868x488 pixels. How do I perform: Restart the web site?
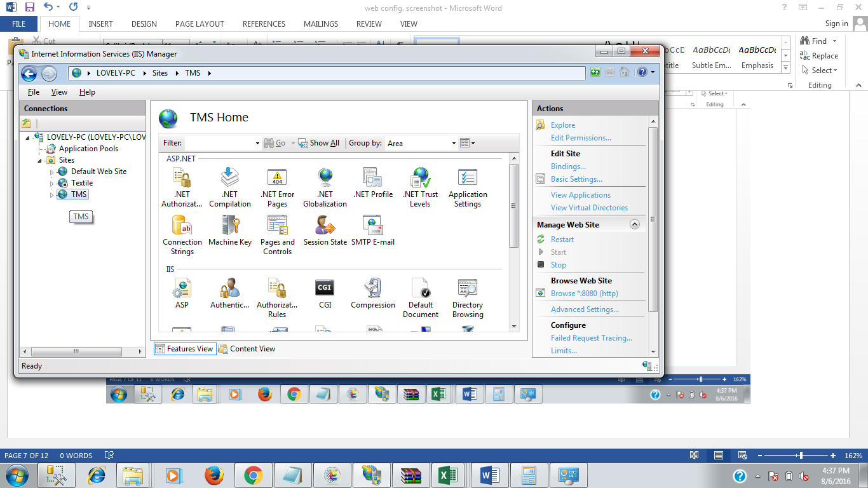(x=562, y=240)
